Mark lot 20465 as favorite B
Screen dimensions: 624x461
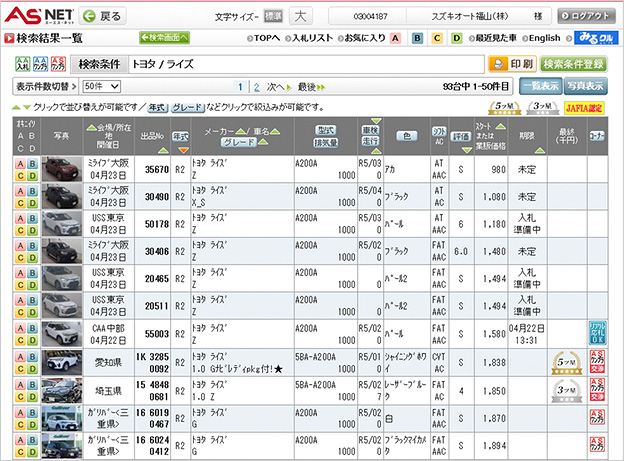[x=33, y=273]
